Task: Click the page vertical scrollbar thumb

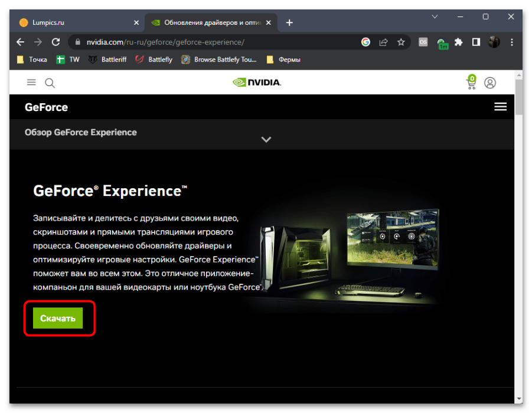Action: pos(518,97)
